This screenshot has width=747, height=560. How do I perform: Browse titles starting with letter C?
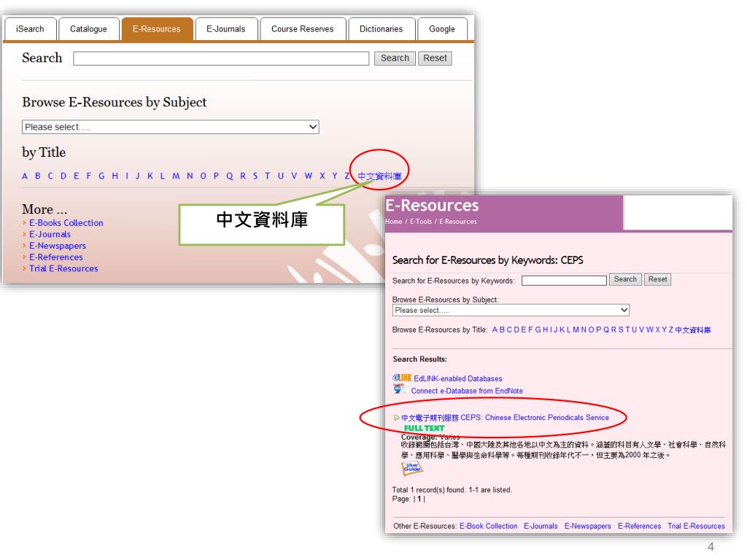click(x=50, y=176)
